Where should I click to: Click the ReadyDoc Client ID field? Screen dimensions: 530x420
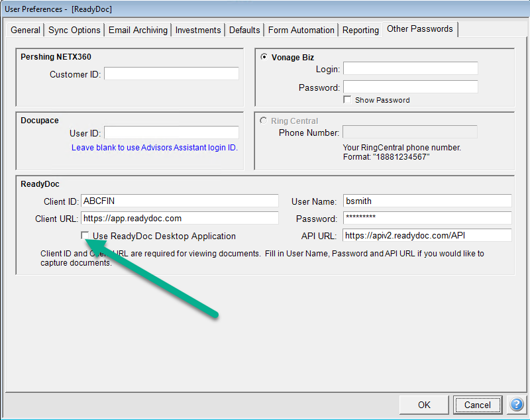pyautogui.click(x=180, y=201)
